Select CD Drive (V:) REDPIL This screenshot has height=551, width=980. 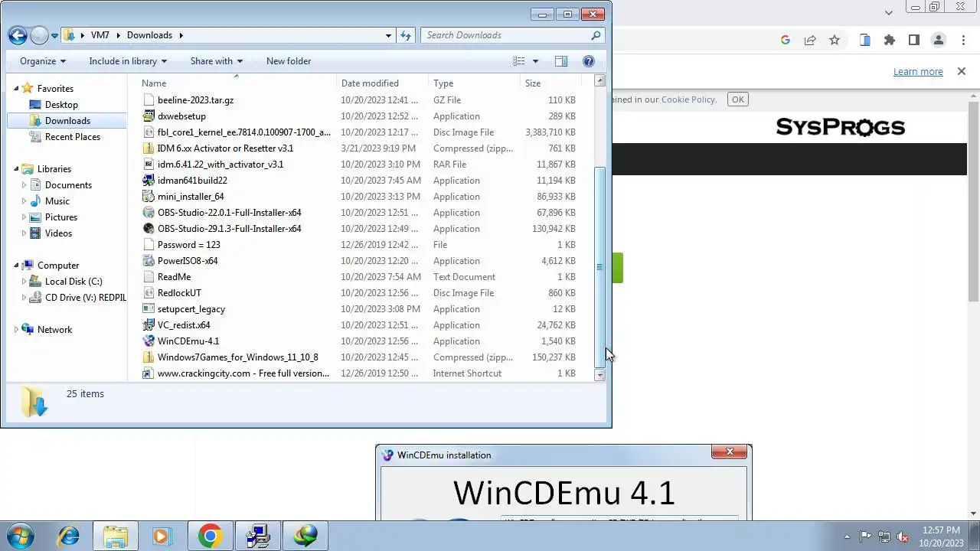click(85, 298)
